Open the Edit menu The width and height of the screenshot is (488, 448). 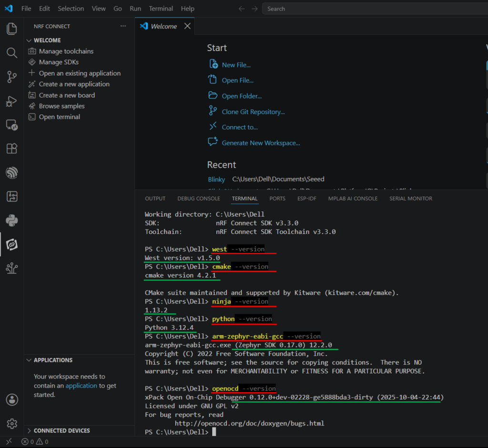44,9
